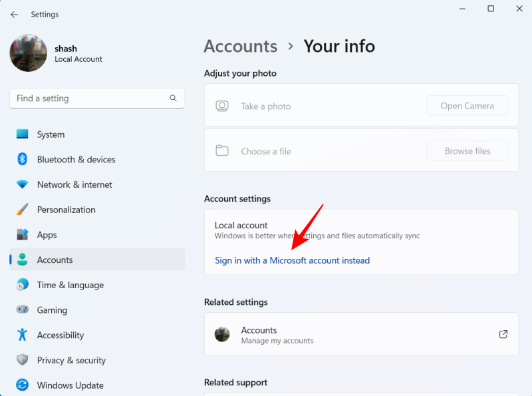Go back using the back arrow
The image size is (532, 396).
click(13, 14)
